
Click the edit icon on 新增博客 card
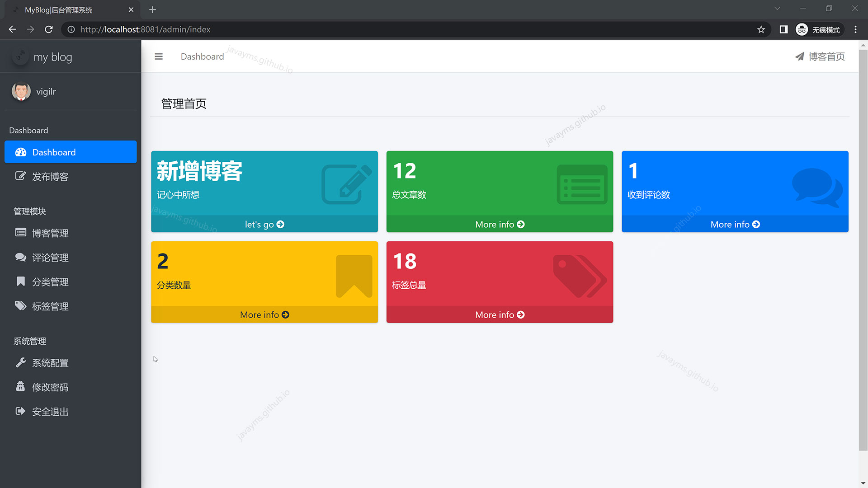(346, 184)
